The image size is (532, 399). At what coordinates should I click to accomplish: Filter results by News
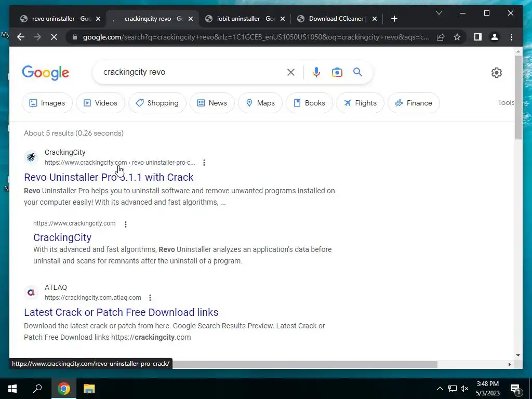click(x=212, y=103)
